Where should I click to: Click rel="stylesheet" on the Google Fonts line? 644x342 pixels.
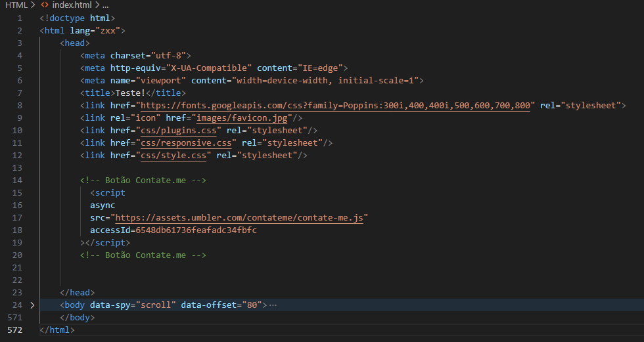580,106
